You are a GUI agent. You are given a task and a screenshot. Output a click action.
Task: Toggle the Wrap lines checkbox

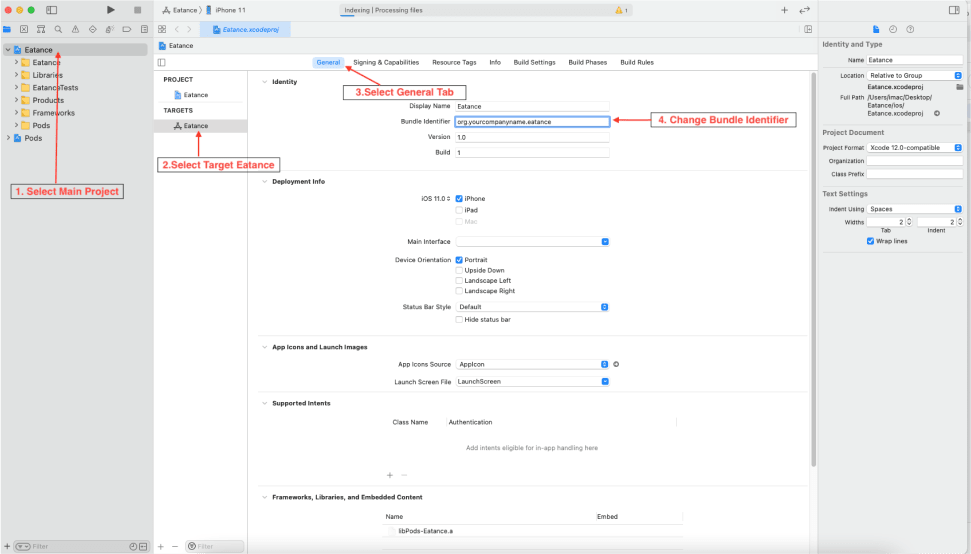870,241
